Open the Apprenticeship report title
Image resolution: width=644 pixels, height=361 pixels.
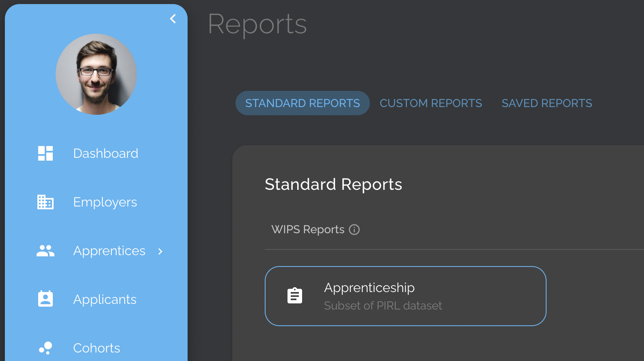pos(369,288)
